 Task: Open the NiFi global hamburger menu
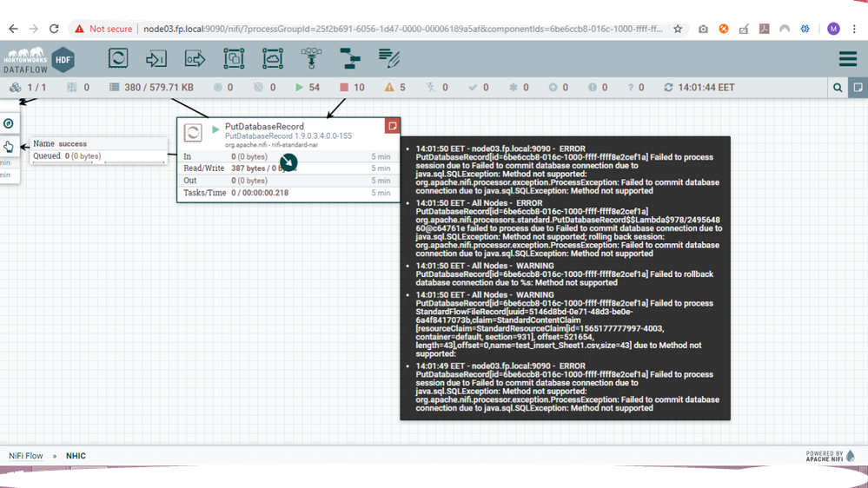pyautogui.click(x=848, y=59)
